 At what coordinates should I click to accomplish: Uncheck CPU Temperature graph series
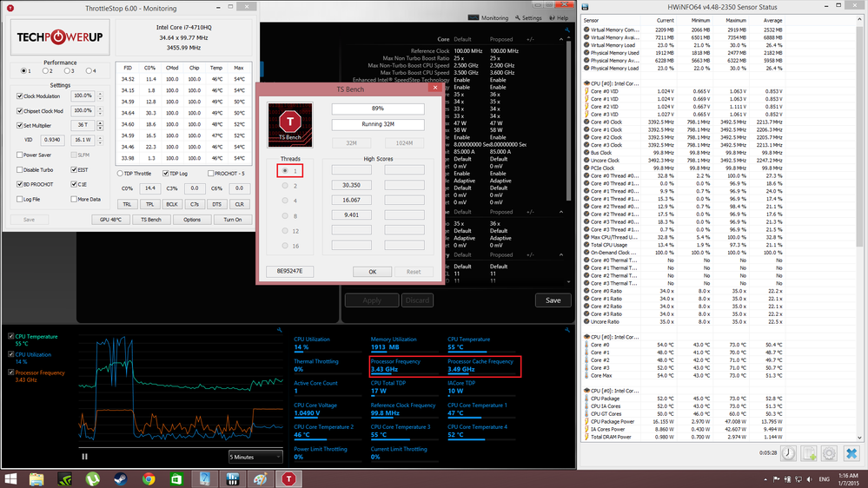(11, 336)
